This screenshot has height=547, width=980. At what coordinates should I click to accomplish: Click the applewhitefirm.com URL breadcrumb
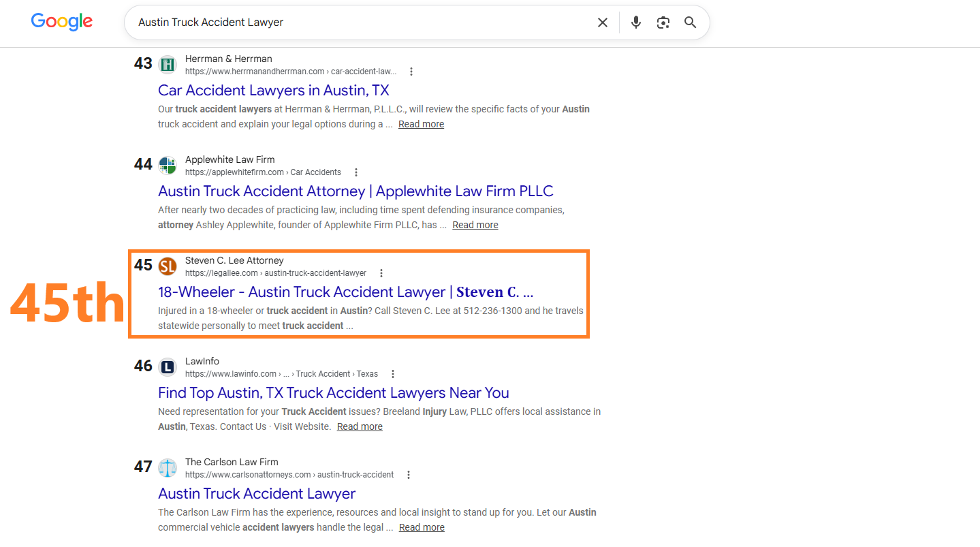pos(263,172)
